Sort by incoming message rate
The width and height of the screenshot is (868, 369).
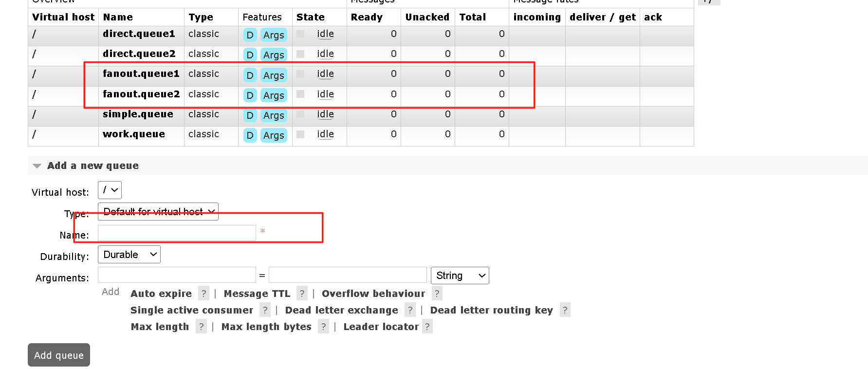(x=537, y=17)
